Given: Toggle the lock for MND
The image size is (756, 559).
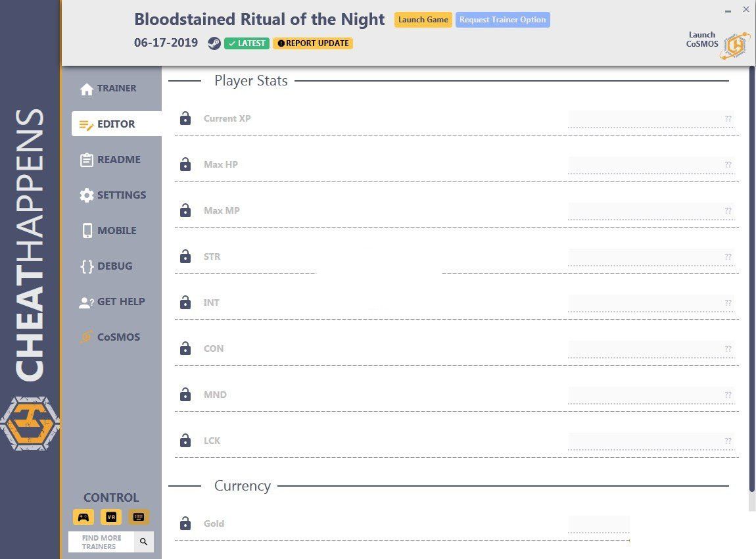Looking at the screenshot, I should [185, 395].
